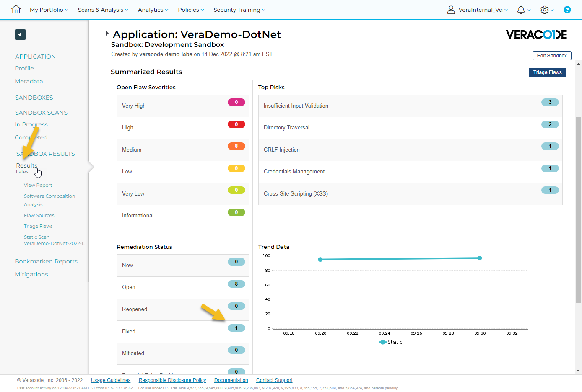Open the settings gear menu
This screenshot has width=582, height=392.
click(x=545, y=10)
